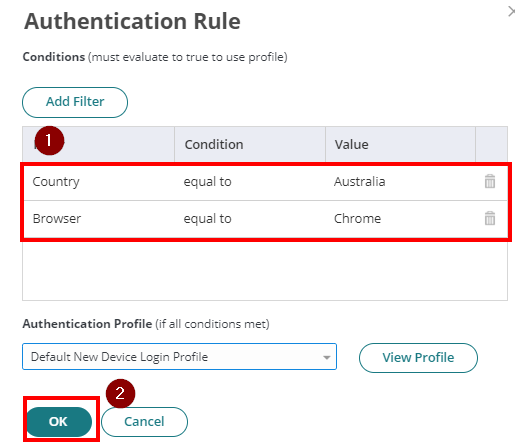Viewport: 515px width, 445px height.
Task: Confirm the rule with OK
Action: pos(59,422)
